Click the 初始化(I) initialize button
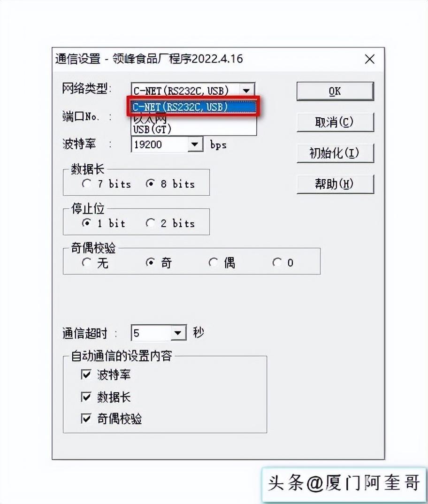Image resolution: width=428 pixels, height=504 pixels. click(335, 153)
